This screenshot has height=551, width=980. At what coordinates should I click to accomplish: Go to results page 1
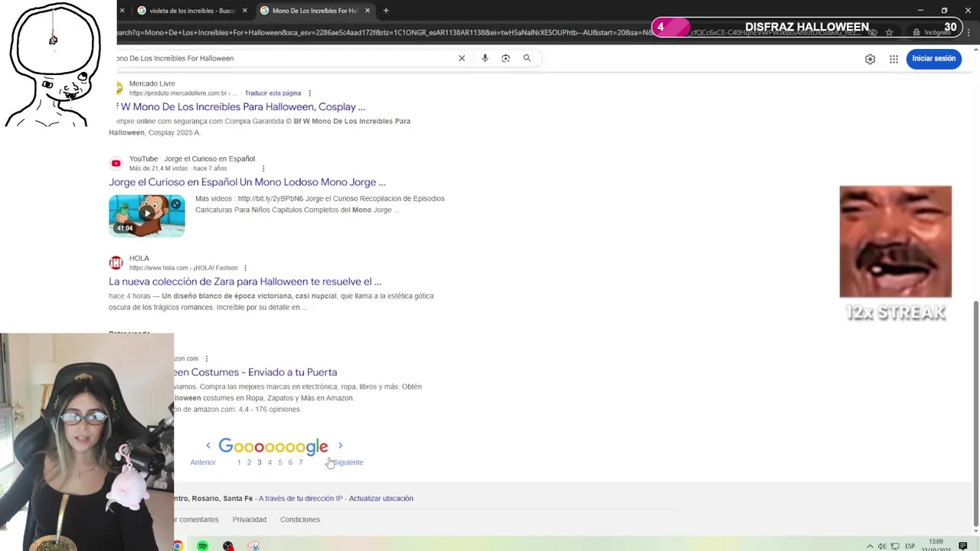click(x=239, y=462)
